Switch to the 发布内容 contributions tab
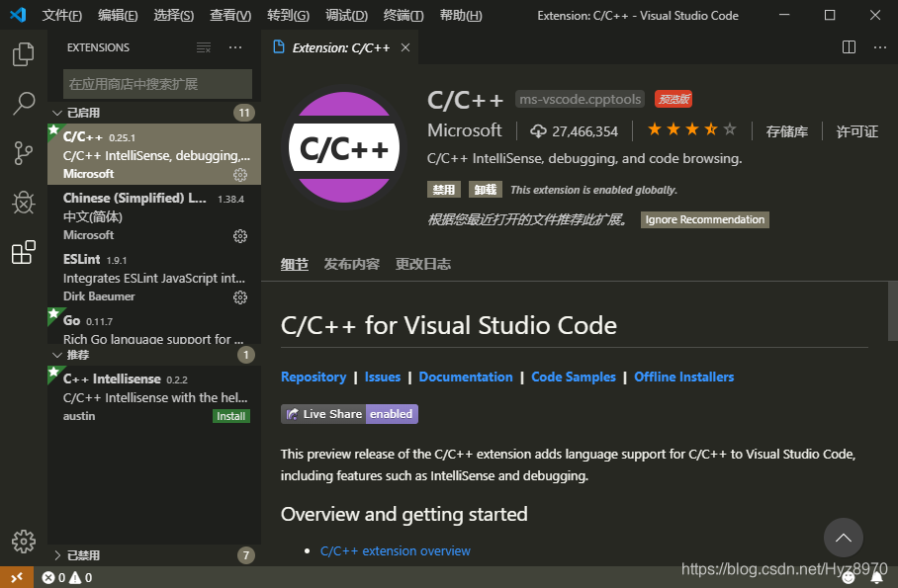 [352, 264]
